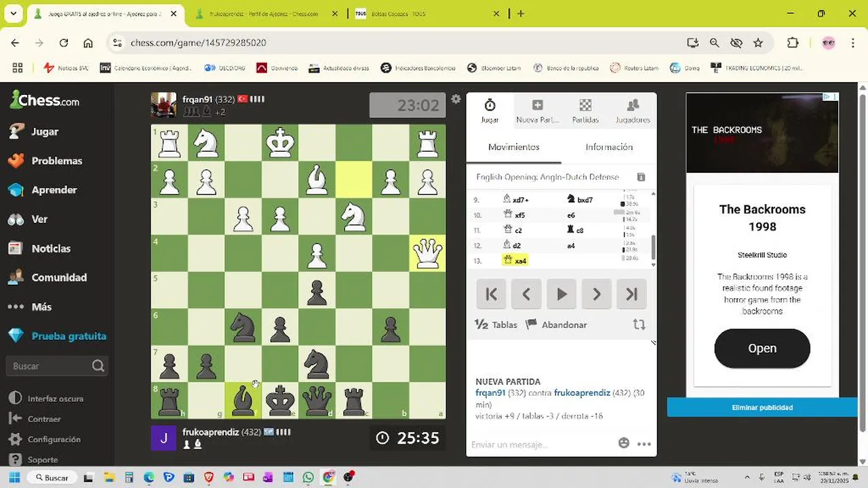This screenshot has height=488, width=868.
Task: Step forward one move
Action: [x=597, y=294]
